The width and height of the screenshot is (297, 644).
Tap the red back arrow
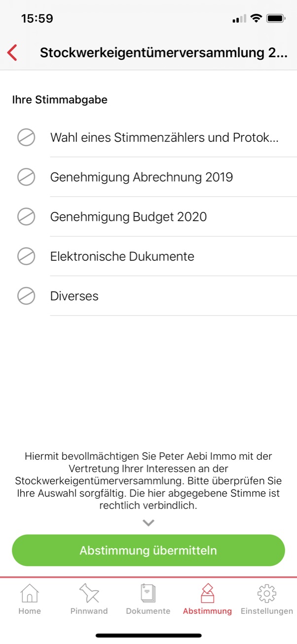(x=13, y=52)
